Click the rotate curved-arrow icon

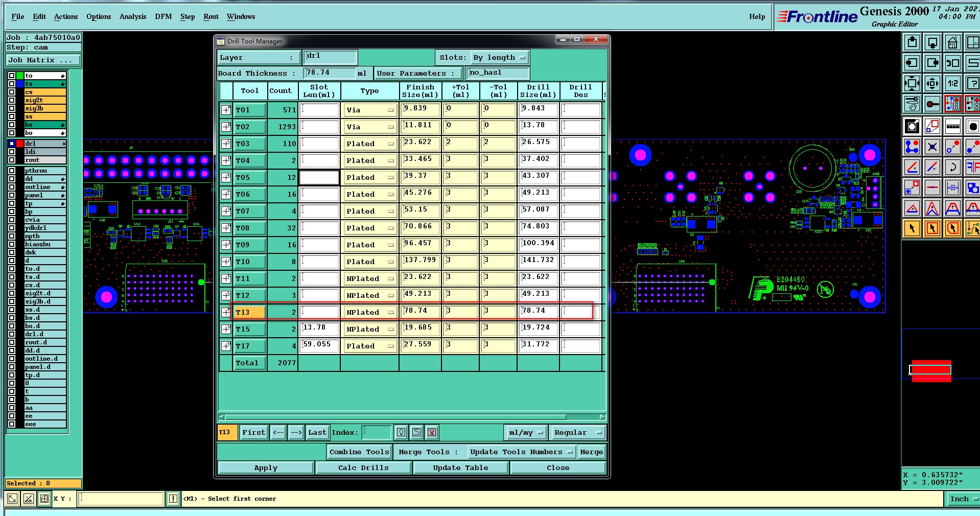952,167
